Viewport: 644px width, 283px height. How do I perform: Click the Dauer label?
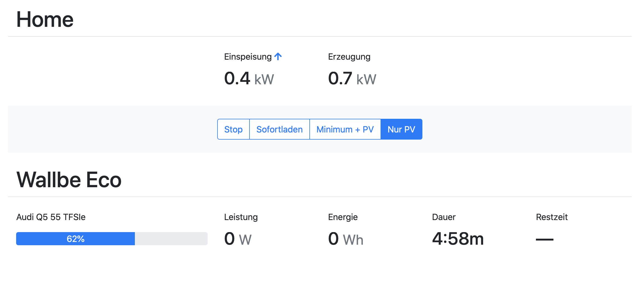pyautogui.click(x=444, y=217)
